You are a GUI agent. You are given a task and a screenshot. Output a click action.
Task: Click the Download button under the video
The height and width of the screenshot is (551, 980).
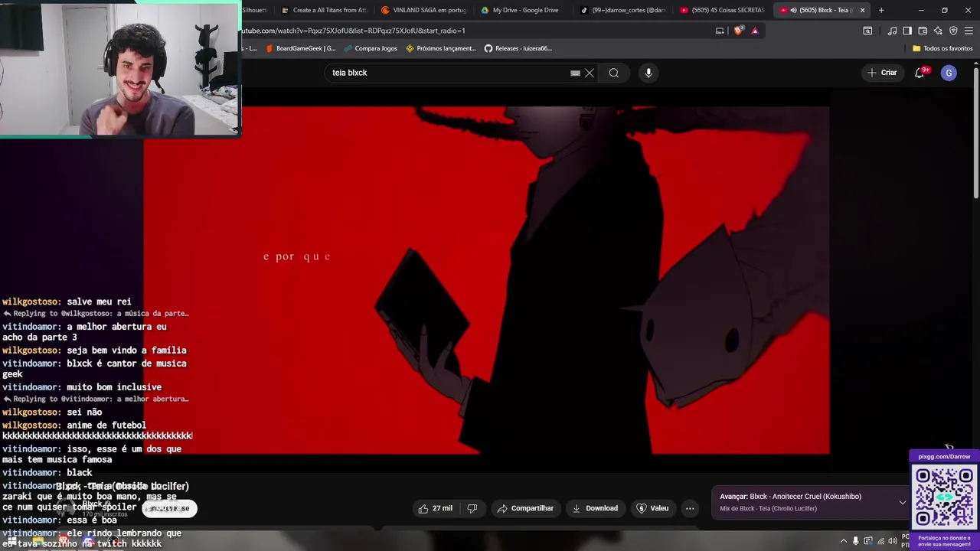595,508
